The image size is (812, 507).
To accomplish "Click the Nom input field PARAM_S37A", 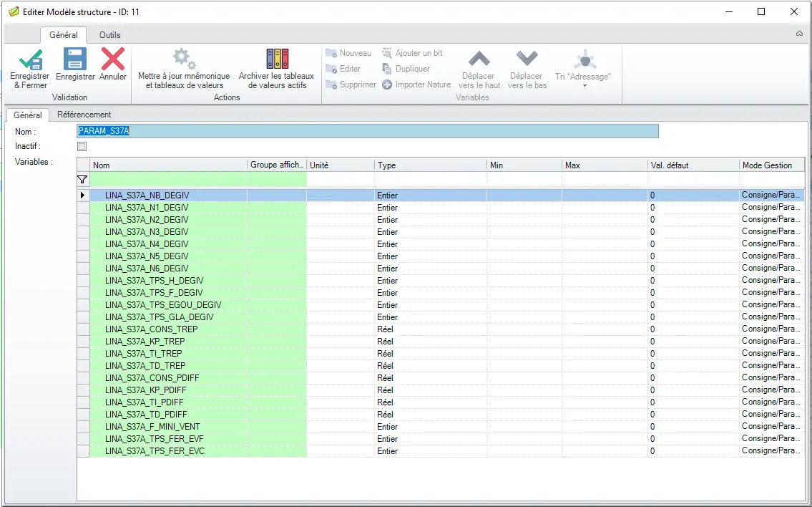I will pyautogui.click(x=368, y=131).
